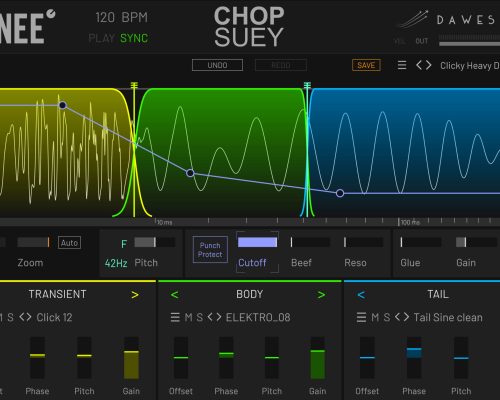The width and height of the screenshot is (500, 400).
Task: Adjust the Zoom slider
Action: 33,242
